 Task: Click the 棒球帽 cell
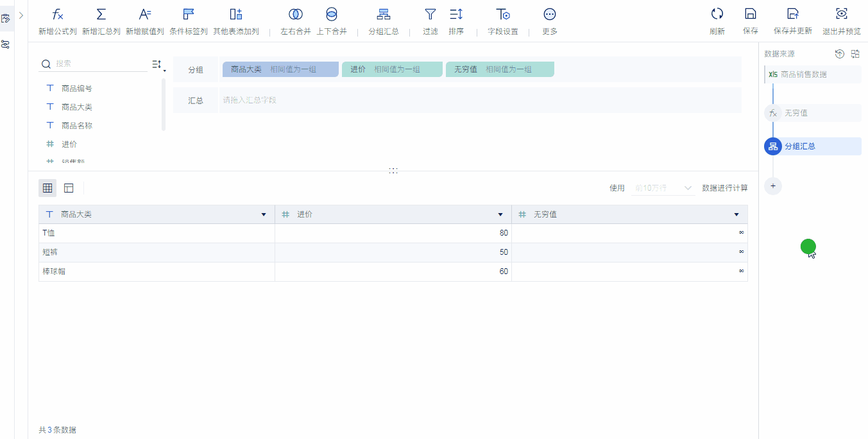coord(157,271)
